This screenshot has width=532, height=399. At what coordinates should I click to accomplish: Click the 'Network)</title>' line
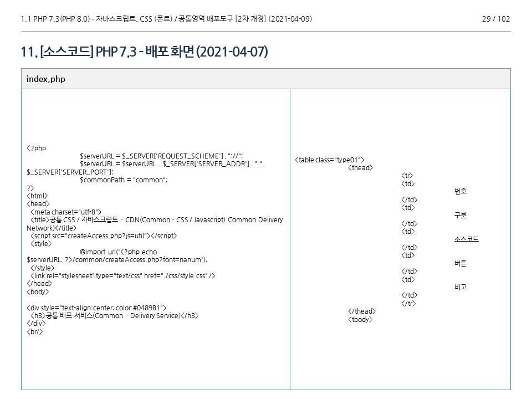pos(52,228)
